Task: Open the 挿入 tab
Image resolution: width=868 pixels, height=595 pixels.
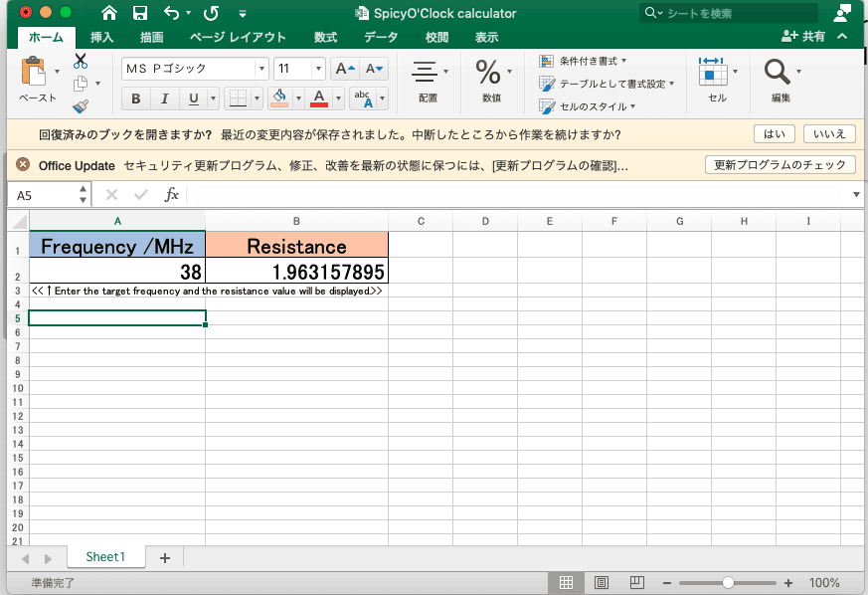Action: [x=101, y=37]
